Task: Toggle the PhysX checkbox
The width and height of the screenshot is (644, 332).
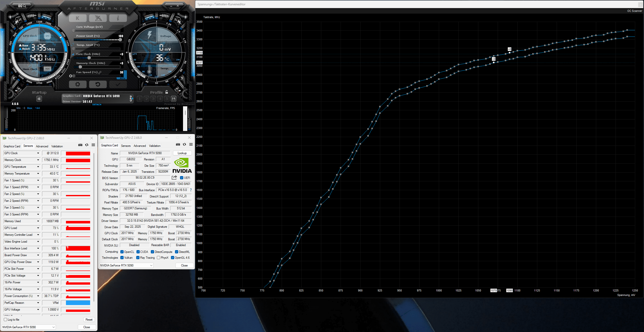Action: 158,258
